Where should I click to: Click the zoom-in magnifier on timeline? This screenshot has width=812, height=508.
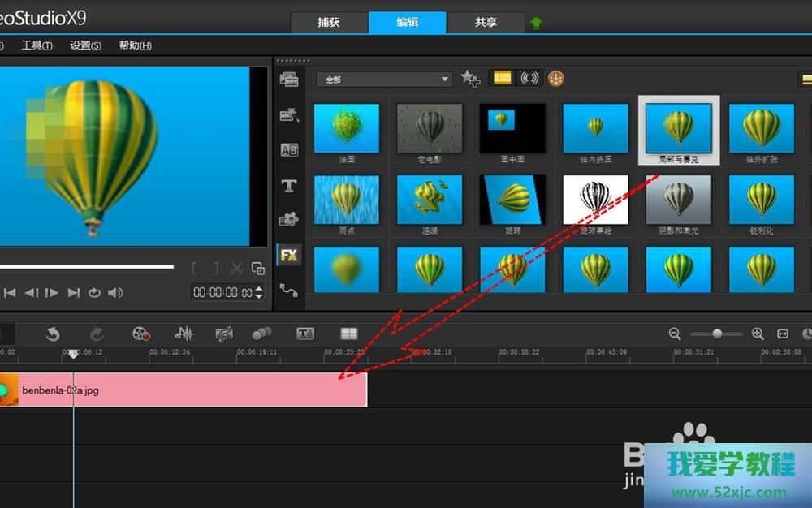tap(758, 334)
